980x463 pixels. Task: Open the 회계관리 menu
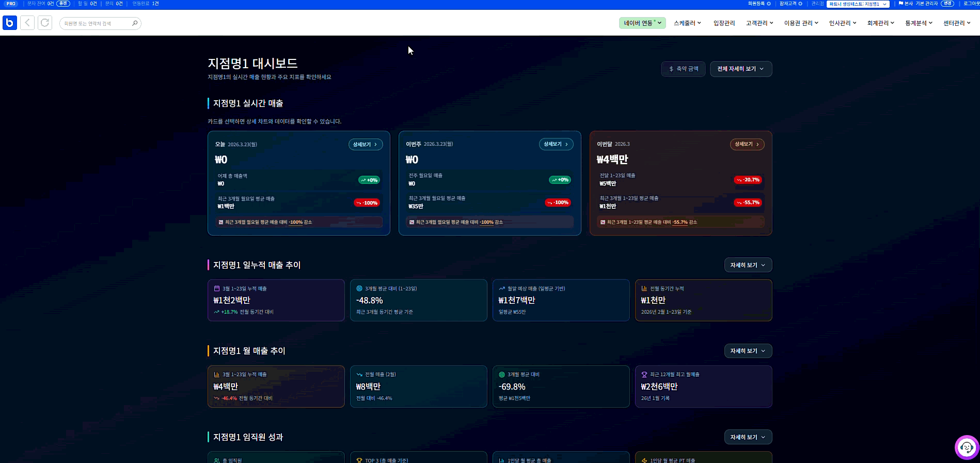coord(881,23)
